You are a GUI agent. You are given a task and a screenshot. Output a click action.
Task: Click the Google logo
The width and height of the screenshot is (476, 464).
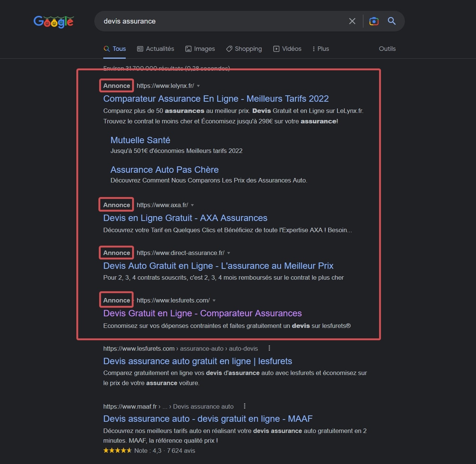(x=54, y=22)
